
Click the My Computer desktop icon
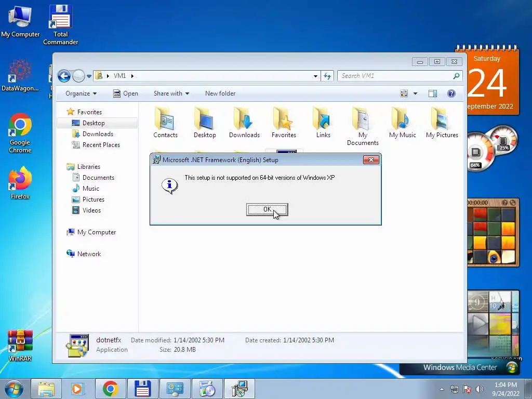[x=20, y=21]
